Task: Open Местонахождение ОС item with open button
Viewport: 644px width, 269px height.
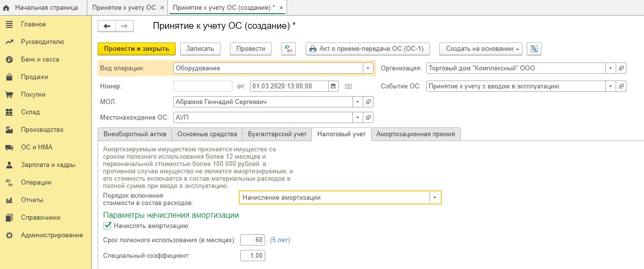Action: click(x=368, y=118)
